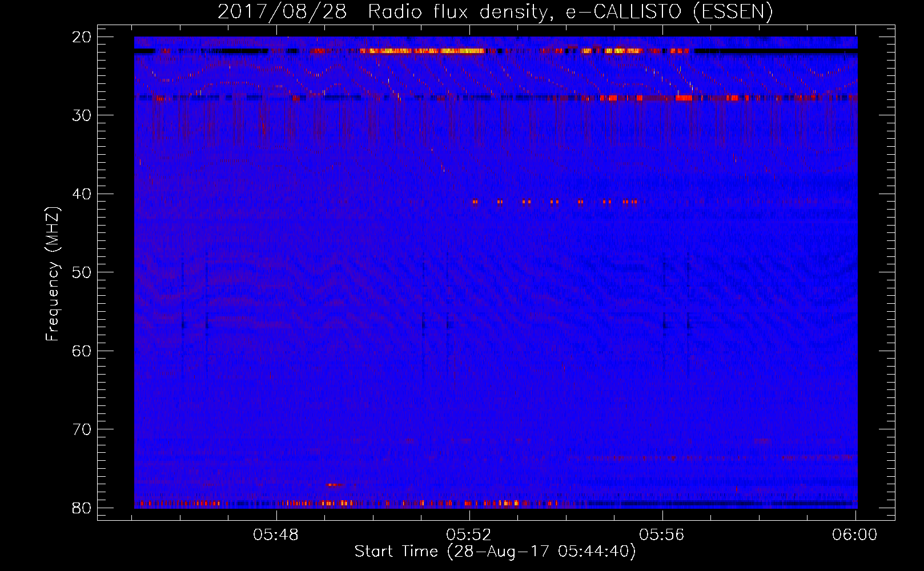
Task: Click the 05:48 time tick label
Action: point(276,535)
